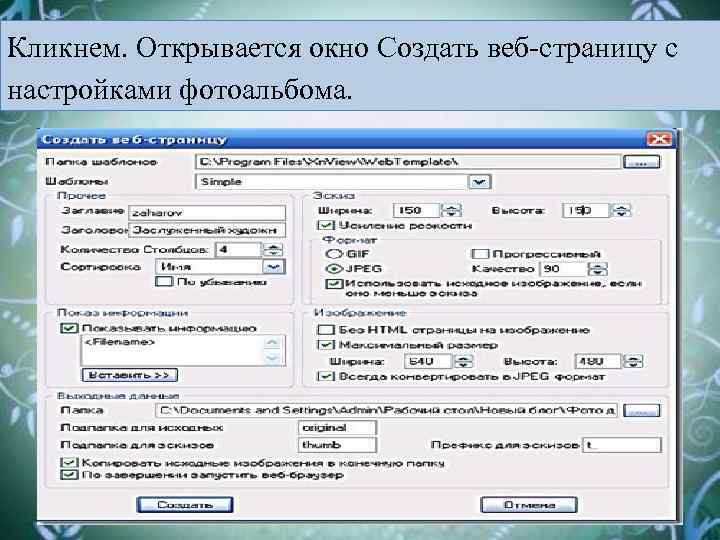
Task: Toggle Показывать информацию checkbox
Action: click(69, 328)
